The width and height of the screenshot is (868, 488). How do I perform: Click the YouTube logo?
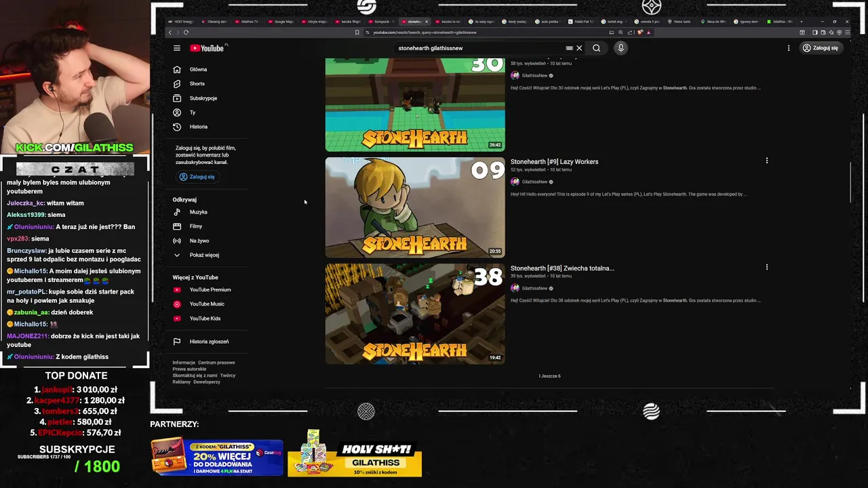(208, 48)
